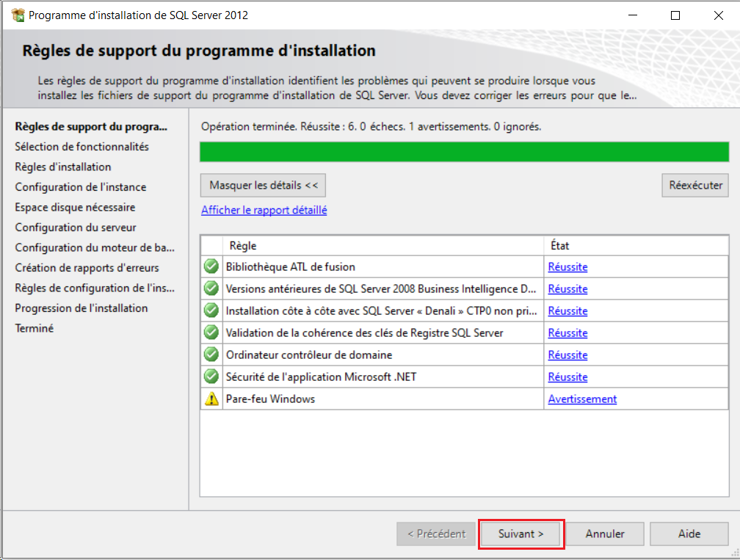Viewport: 740px width, 560px height.
Task: Click warning triangle icon for Pare-feu Windows
Action: click(x=211, y=399)
